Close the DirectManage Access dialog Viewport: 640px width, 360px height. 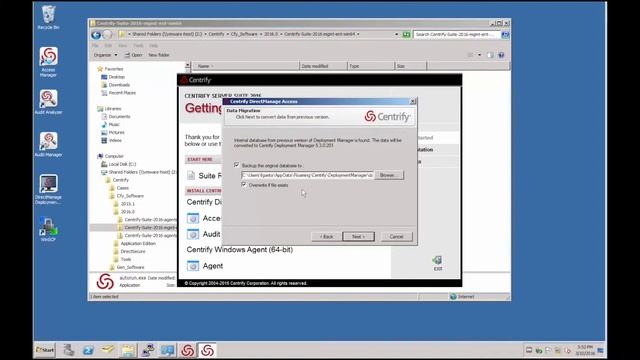[x=412, y=101]
